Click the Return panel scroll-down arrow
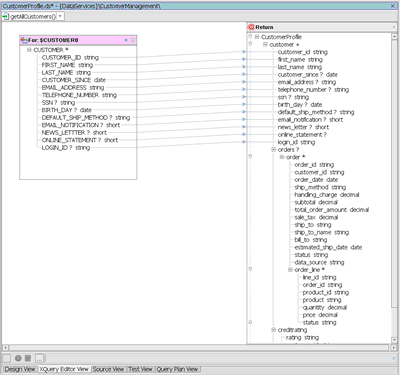 click(394, 340)
